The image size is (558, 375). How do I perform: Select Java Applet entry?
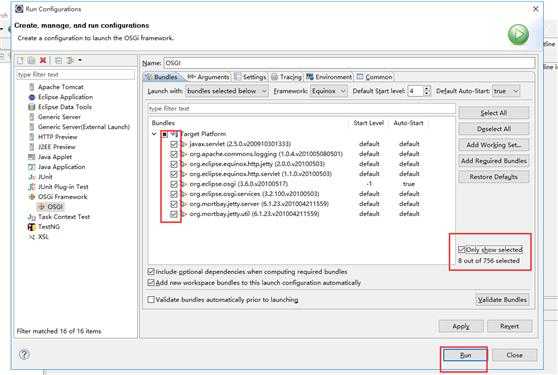(x=55, y=157)
